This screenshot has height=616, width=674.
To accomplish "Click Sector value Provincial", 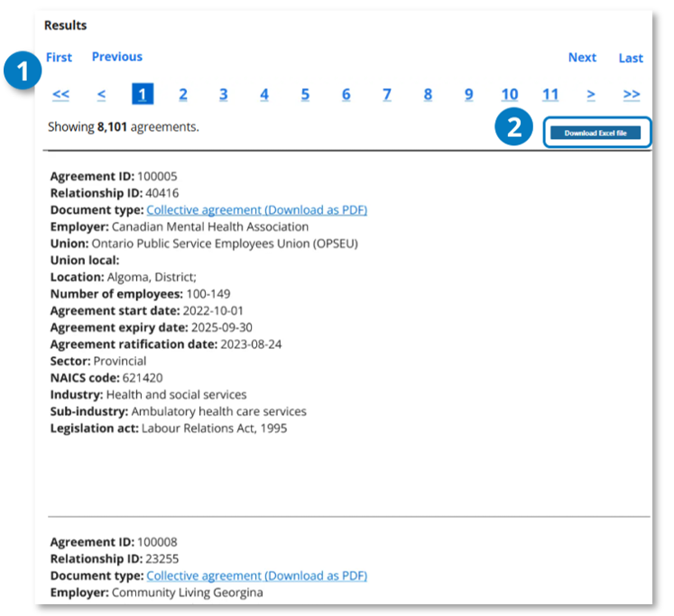I will (x=120, y=362).
